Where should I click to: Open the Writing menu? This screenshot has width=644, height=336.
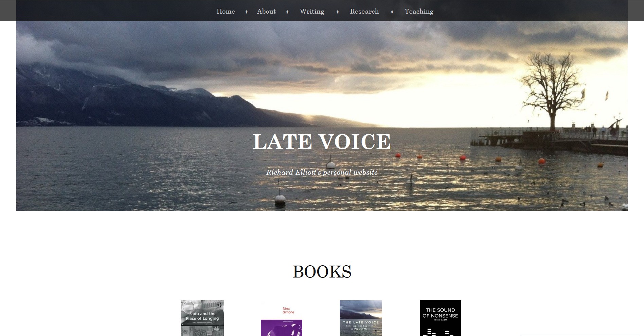[x=312, y=12]
